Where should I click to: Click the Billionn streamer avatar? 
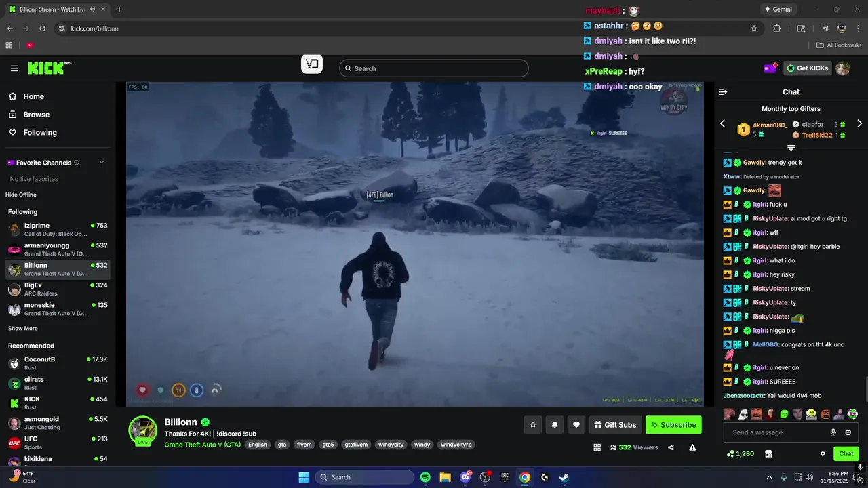(x=143, y=430)
